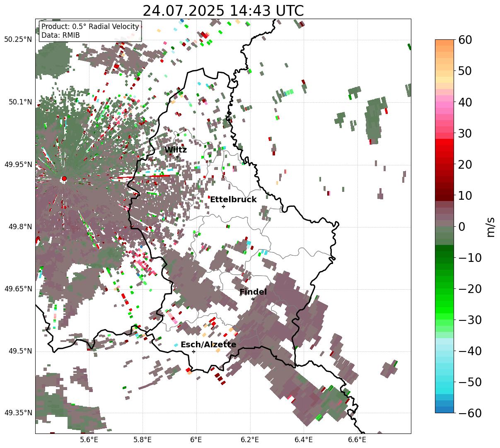Click the Ettelbruck city label
Screen dimensions: 500x448
[233, 200]
